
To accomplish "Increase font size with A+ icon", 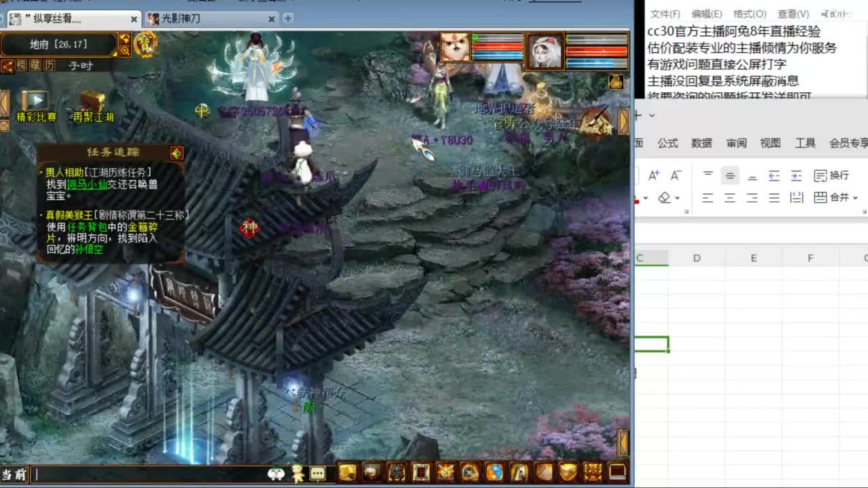I will tap(654, 176).
